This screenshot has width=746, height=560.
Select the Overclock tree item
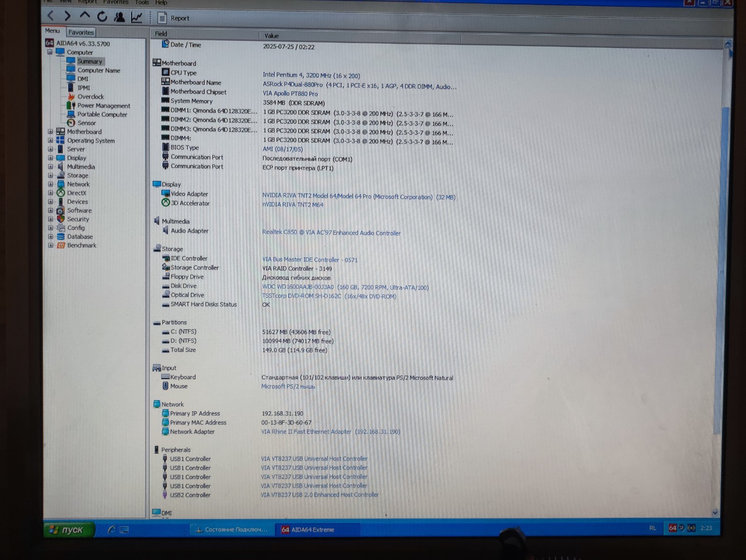pyautogui.click(x=91, y=97)
